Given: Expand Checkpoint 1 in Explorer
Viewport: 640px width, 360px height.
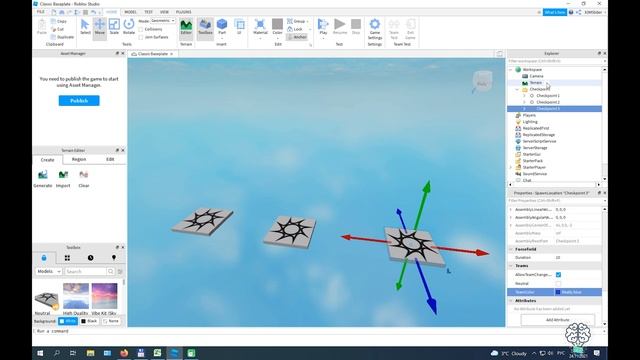Looking at the screenshot, I should (524, 96).
